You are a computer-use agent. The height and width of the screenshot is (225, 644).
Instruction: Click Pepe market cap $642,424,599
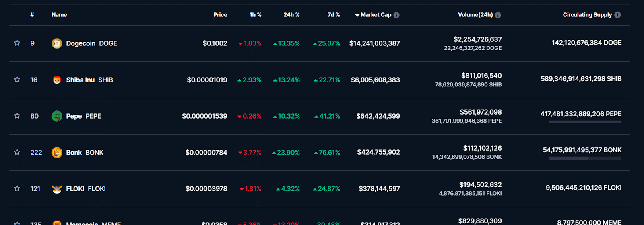[x=378, y=116]
